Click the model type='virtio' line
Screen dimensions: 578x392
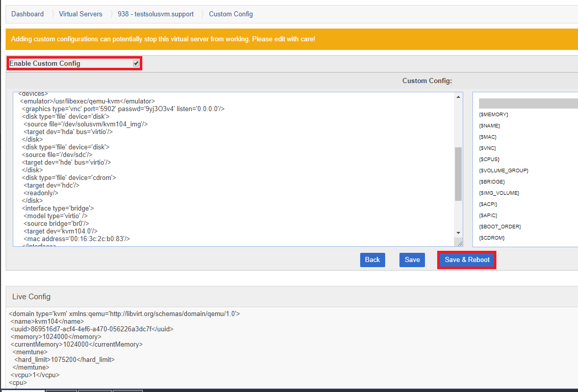pyautogui.click(x=56, y=216)
